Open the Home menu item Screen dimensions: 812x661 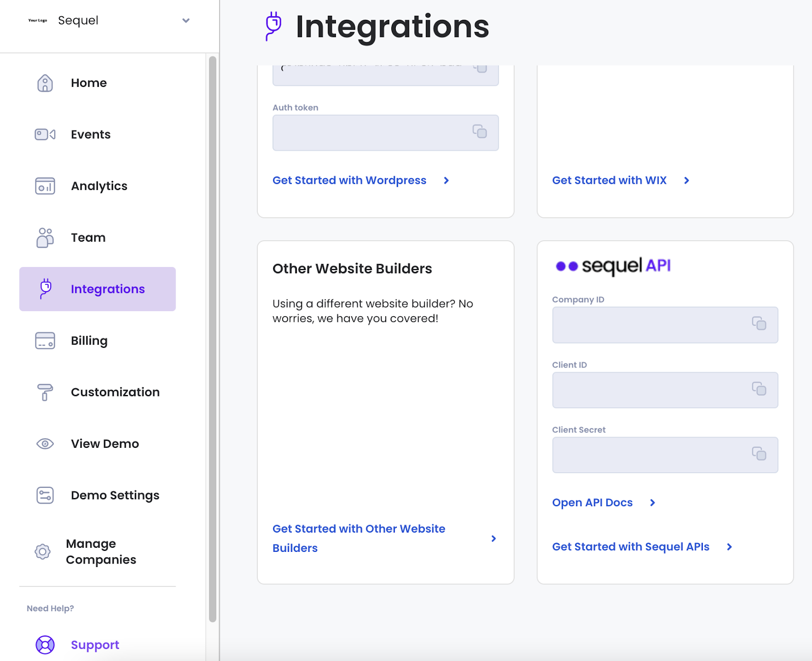point(89,83)
